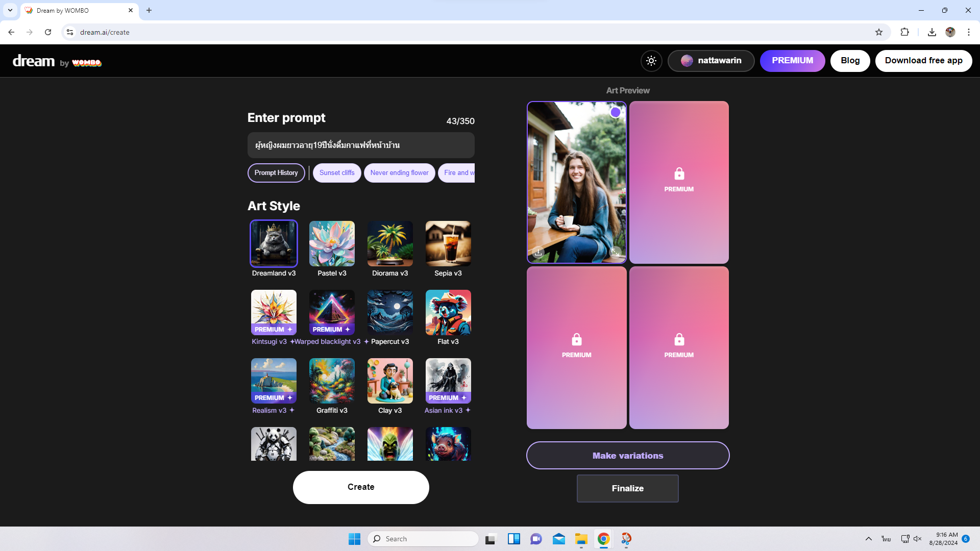Open the Blog link in header

850,61
